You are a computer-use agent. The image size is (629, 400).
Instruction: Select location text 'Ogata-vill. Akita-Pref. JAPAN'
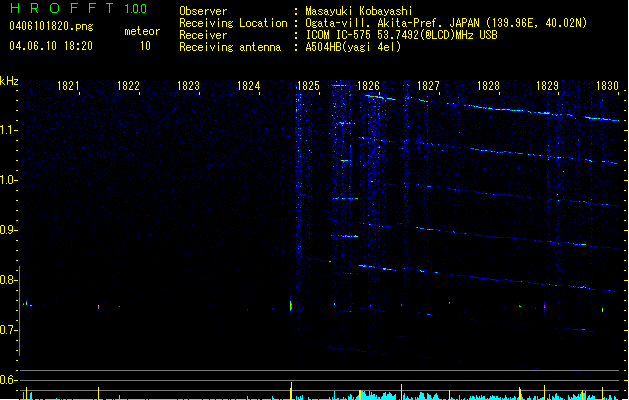pos(393,23)
